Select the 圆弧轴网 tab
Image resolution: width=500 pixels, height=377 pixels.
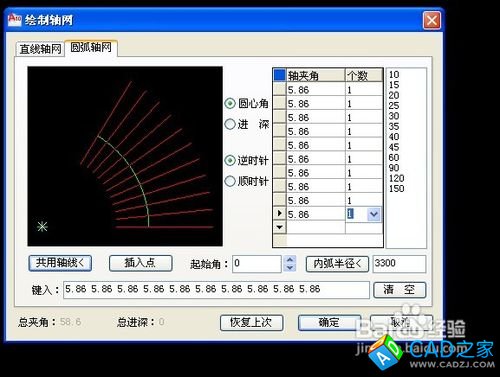tap(91, 48)
